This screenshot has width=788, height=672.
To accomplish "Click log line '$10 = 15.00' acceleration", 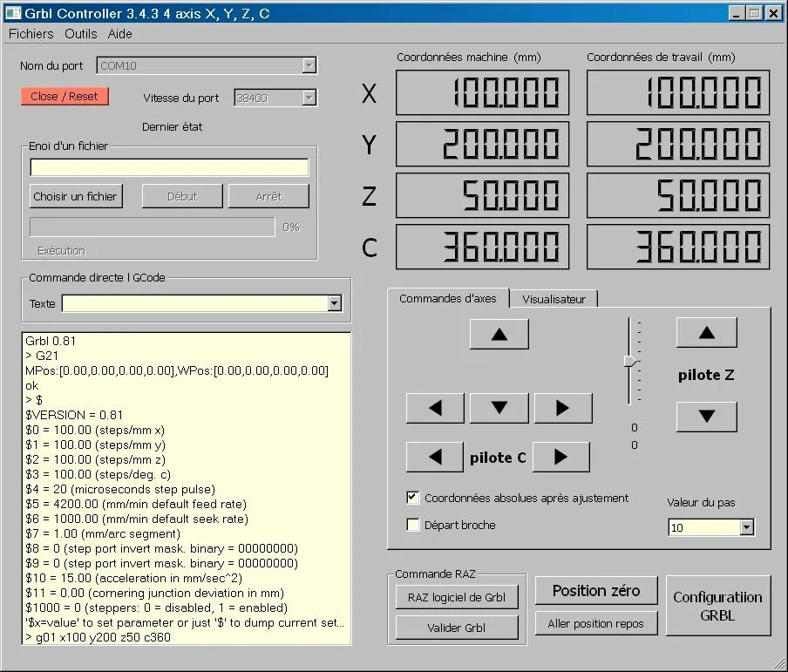I will 133,578.
